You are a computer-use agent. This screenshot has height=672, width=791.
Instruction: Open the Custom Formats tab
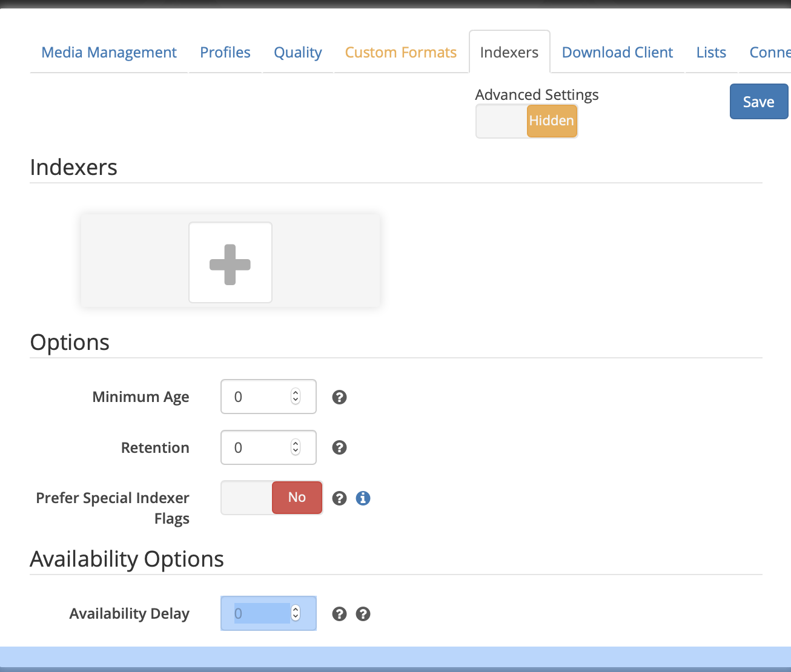pos(400,53)
